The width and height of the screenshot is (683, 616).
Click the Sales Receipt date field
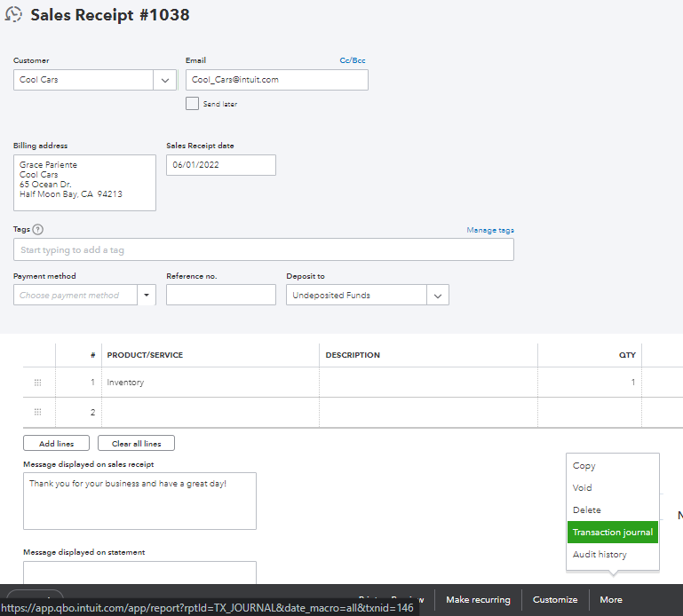220,165
